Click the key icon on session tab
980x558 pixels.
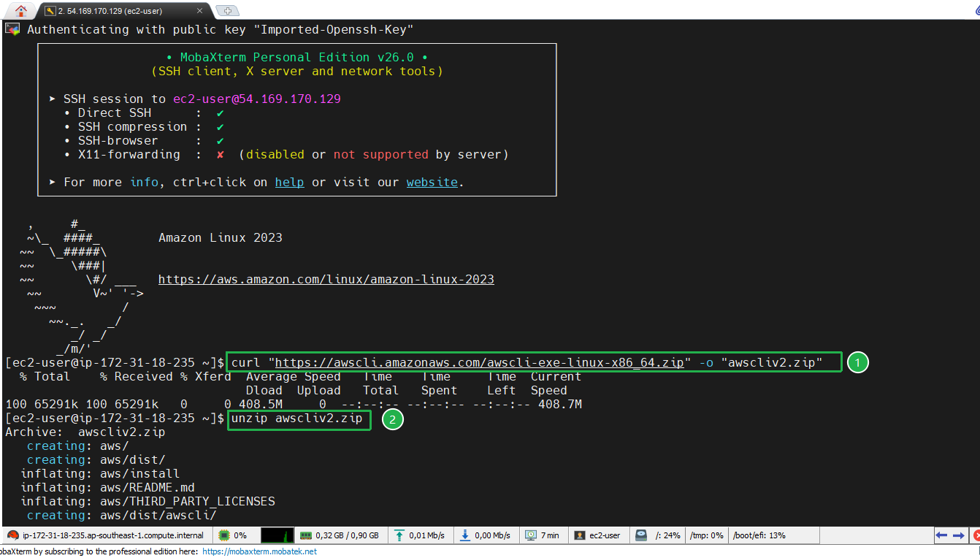pos(50,11)
